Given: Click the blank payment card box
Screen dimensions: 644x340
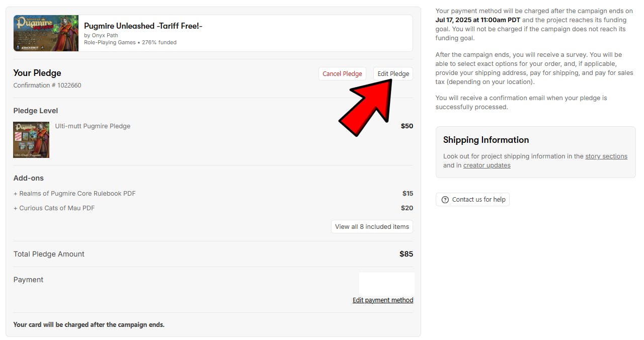Looking at the screenshot, I should [386, 284].
